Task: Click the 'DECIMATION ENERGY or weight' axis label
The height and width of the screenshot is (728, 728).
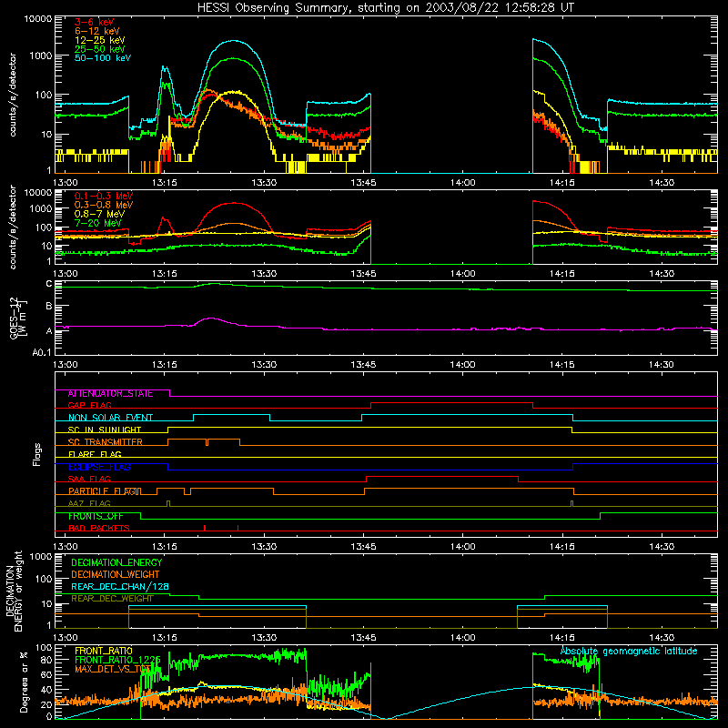Action: [15, 591]
